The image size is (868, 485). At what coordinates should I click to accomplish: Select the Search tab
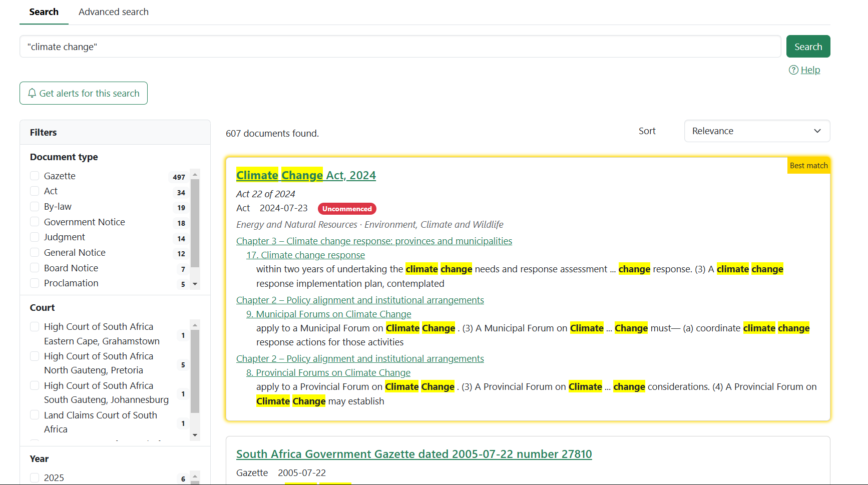(44, 12)
